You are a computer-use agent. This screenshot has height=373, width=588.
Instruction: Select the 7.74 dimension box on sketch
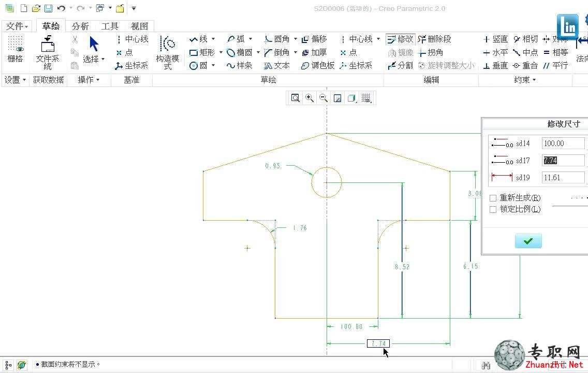378,343
